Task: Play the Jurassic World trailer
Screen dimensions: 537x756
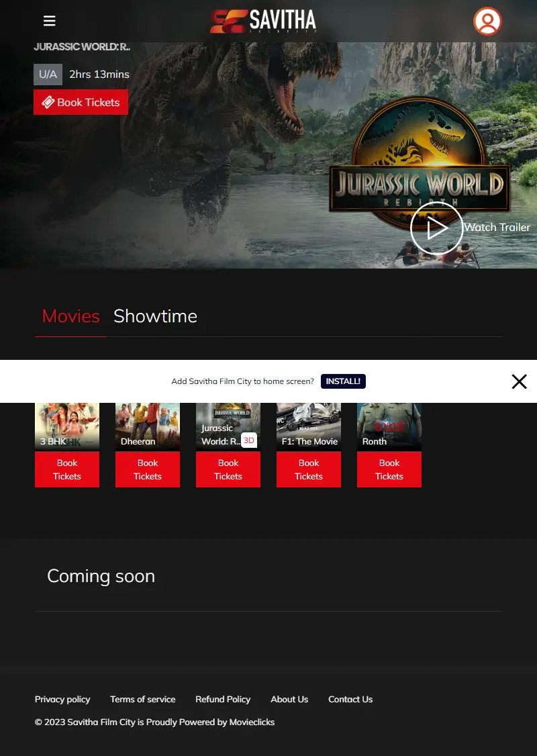Action: [x=436, y=228]
